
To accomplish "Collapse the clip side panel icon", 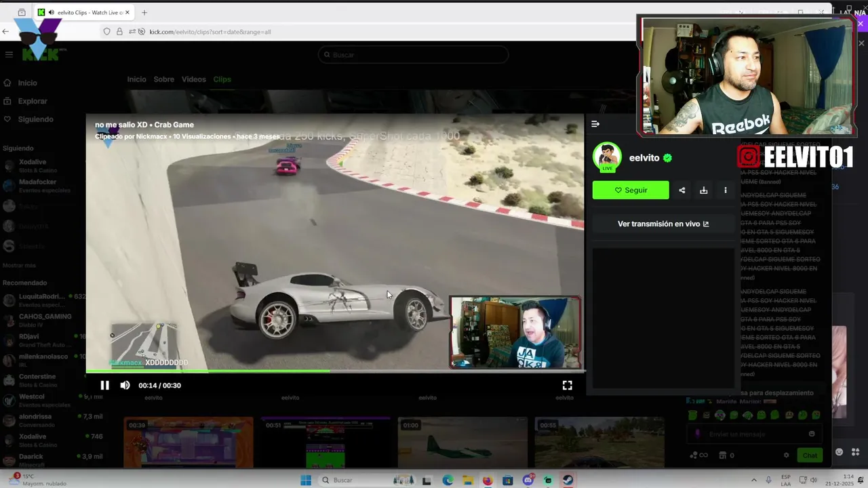I will (x=595, y=124).
